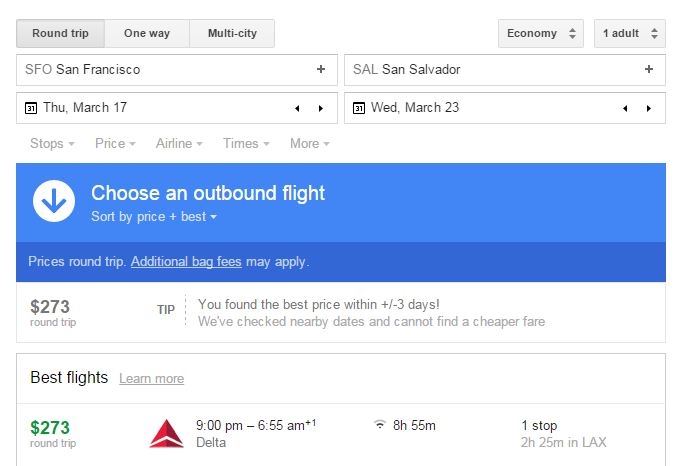Go to next departure date
This screenshot has height=466, width=685.
pos(321,108)
